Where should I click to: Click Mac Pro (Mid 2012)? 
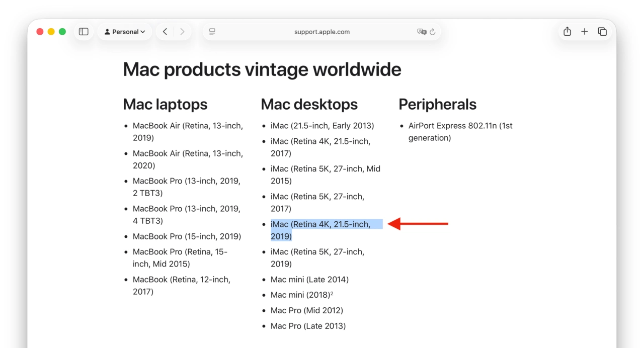(307, 311)
